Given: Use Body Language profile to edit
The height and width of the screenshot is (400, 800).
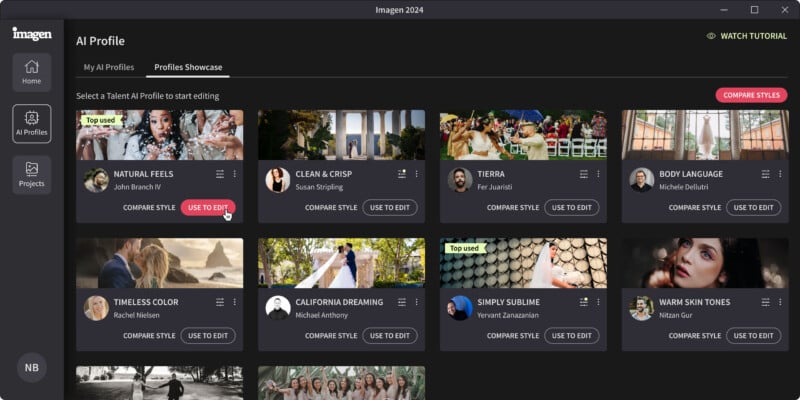Looking at the screenshot, I should [754, 208].
